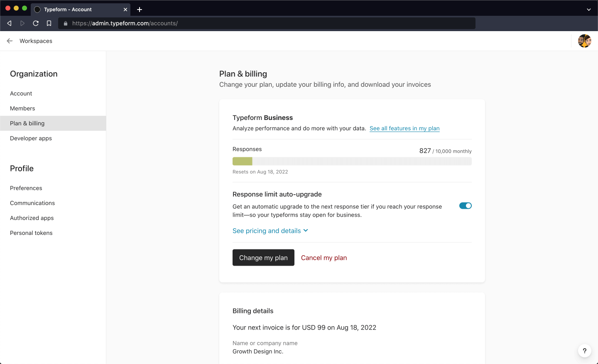
Task: Open Authorized apps page
Action: point(32,218)
